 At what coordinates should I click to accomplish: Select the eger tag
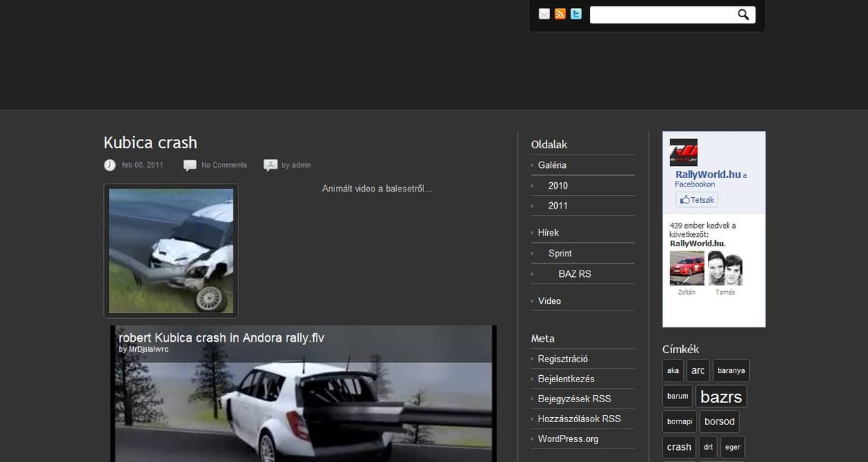(733, 447)
